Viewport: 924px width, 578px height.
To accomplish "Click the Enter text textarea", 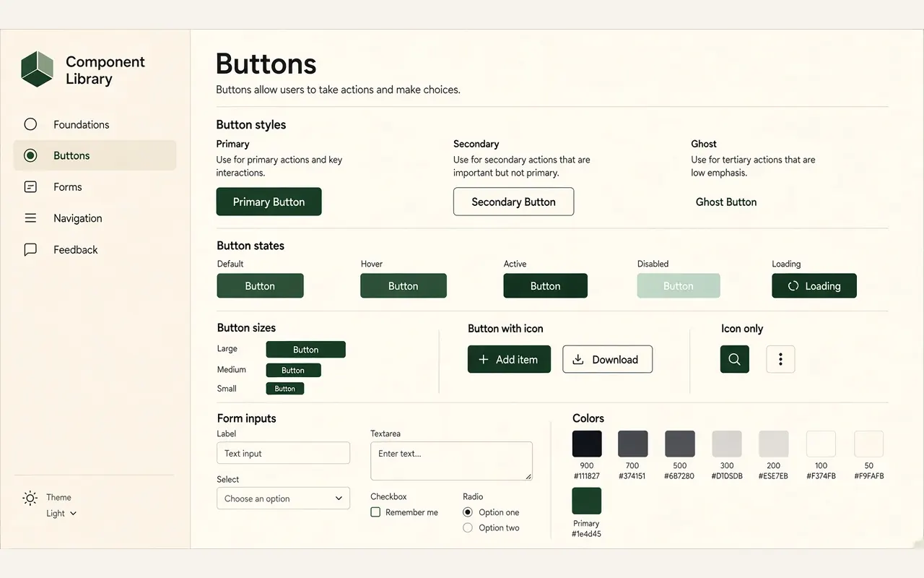I will 451,461.
